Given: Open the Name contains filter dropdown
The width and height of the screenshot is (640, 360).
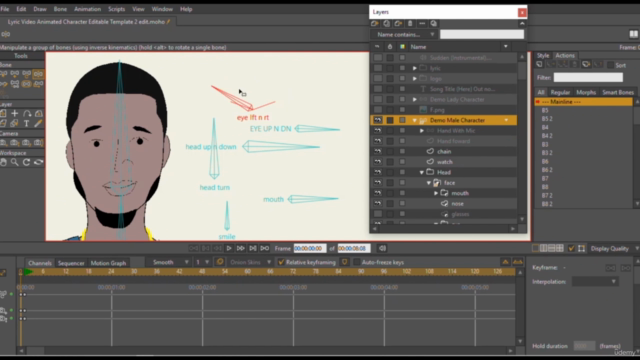Looking at the screenshot, I should (x=403, y=35).
